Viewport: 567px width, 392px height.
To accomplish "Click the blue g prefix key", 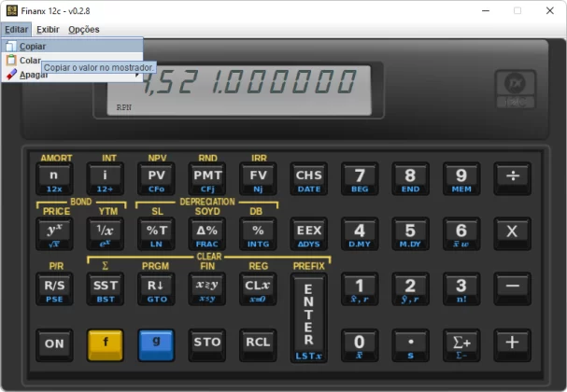I will [156, 345].
